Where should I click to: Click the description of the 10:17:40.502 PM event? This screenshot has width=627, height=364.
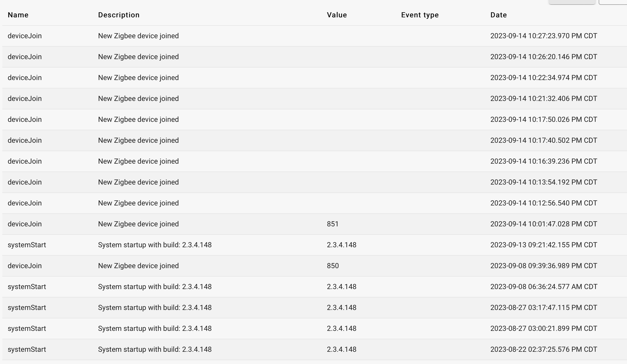pos(138,140)
